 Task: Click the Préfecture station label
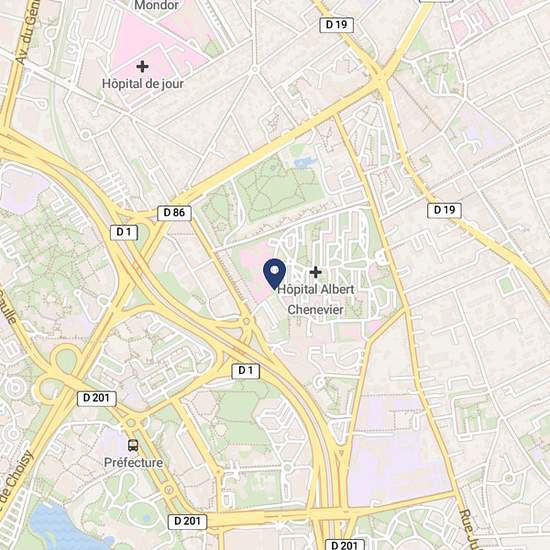coord(133,462)
